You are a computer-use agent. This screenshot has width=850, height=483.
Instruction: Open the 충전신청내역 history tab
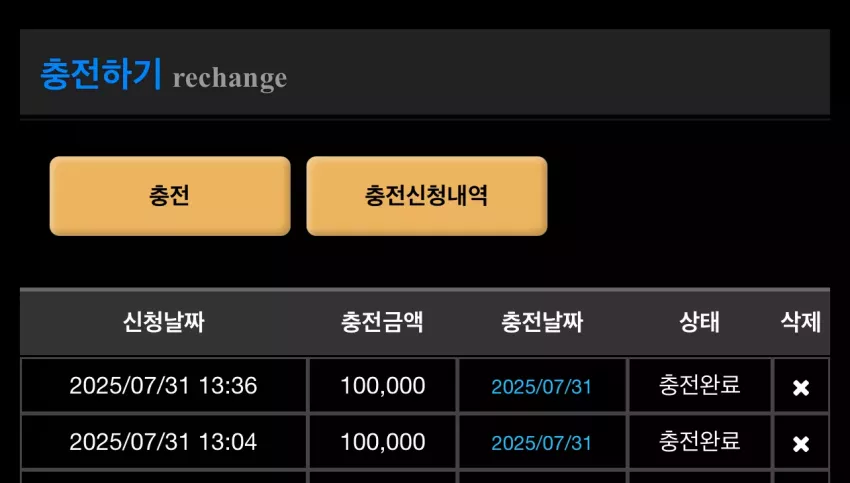427,196
